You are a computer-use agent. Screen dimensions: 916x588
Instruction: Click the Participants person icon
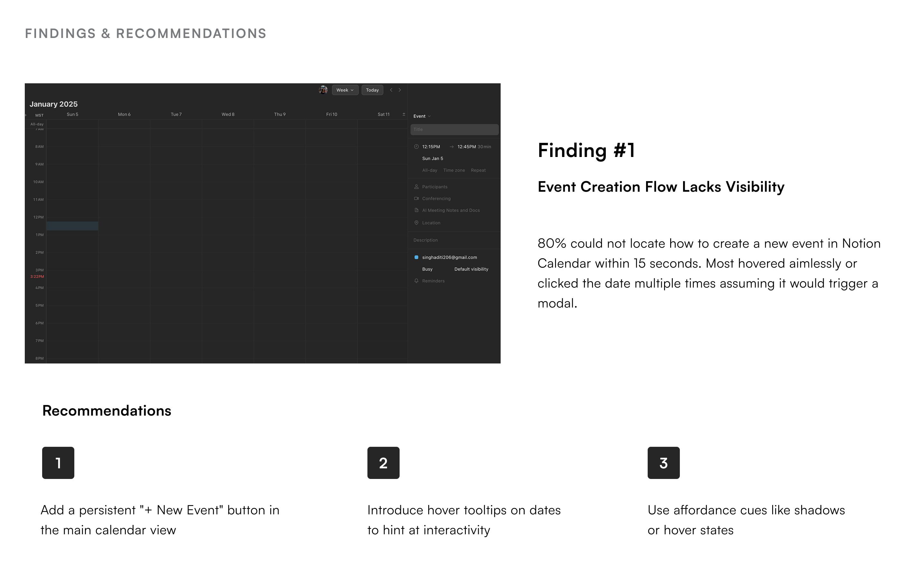(416, 187)
